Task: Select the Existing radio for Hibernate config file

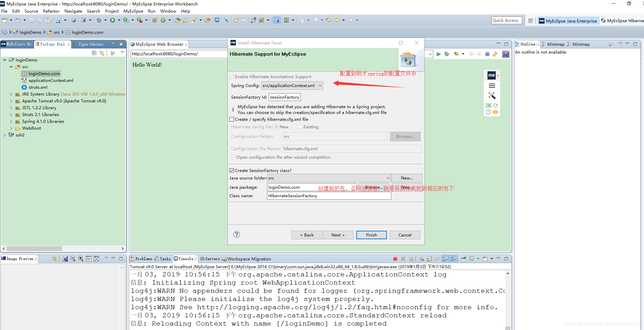Action: click(x=300, y=127)
